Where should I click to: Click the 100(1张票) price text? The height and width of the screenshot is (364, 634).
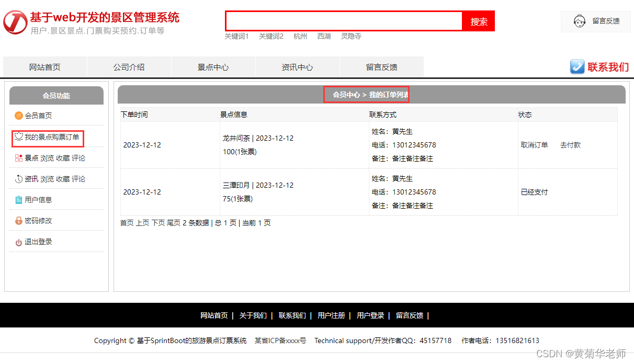click(x=240, y=152)
